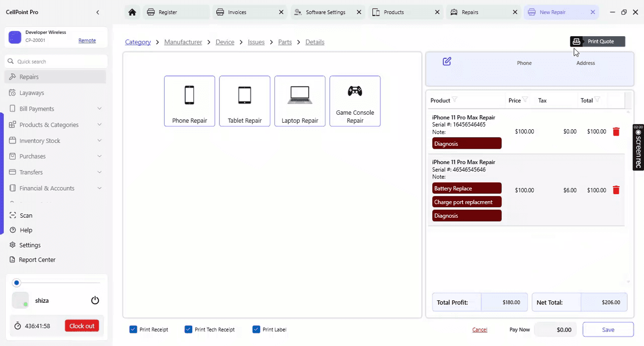
Task: Click the Pay Now amount field
Action: point(556,329)
